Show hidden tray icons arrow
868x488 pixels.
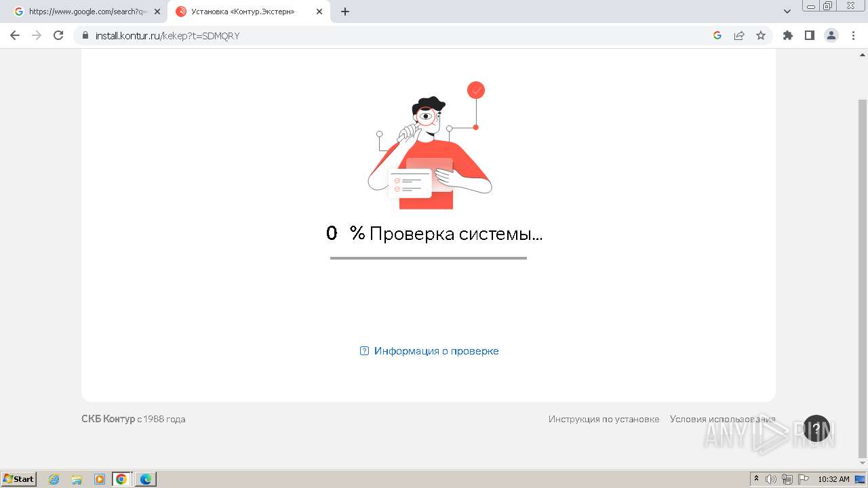coord(757,479)
